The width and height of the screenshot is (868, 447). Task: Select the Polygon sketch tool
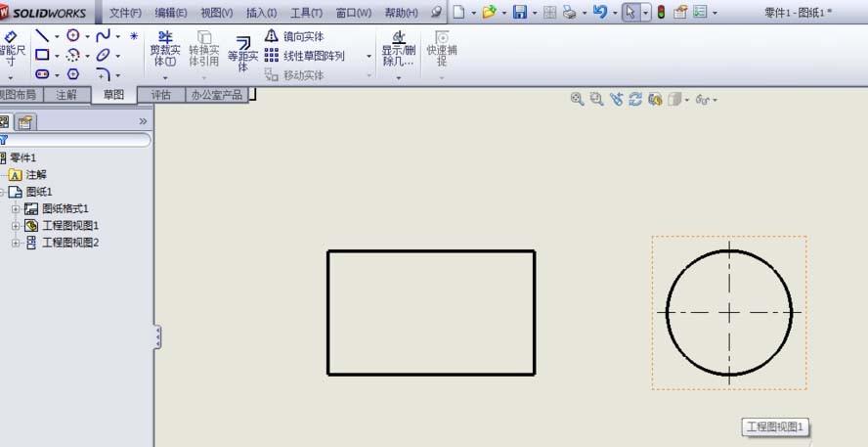pos(73,74)
